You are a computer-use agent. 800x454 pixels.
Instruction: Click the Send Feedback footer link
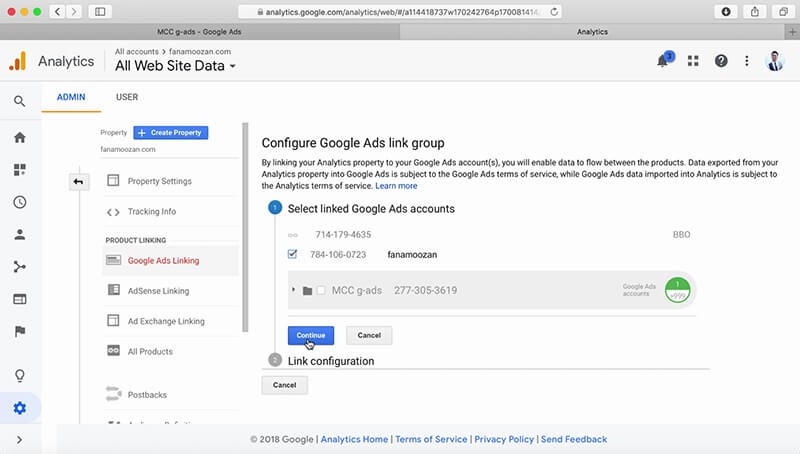(574, 439)
